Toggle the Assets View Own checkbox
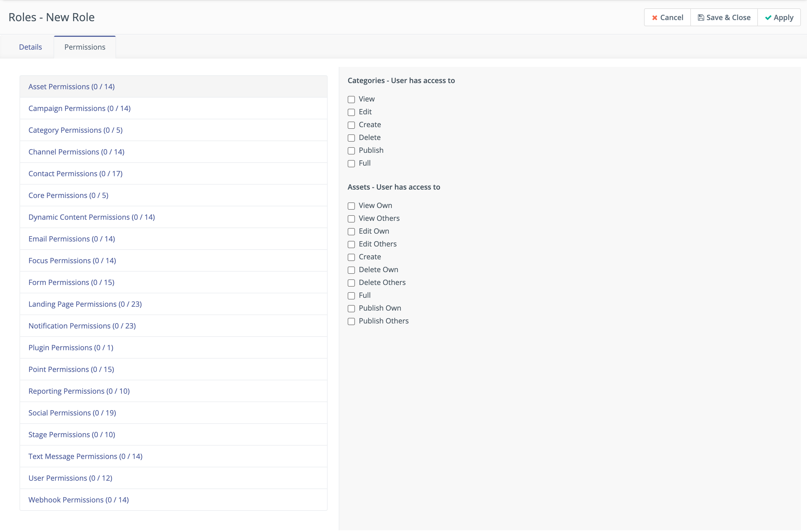 pyautogui.click(x=351, y=206)
